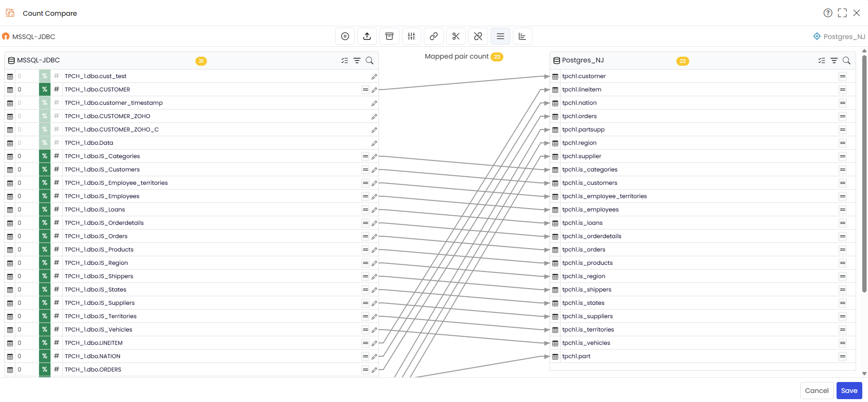Click the 31 count badge in MSSQL-JDBC header
The height and width of the screenshot is (402, 868).
click(x=201, y=61)
